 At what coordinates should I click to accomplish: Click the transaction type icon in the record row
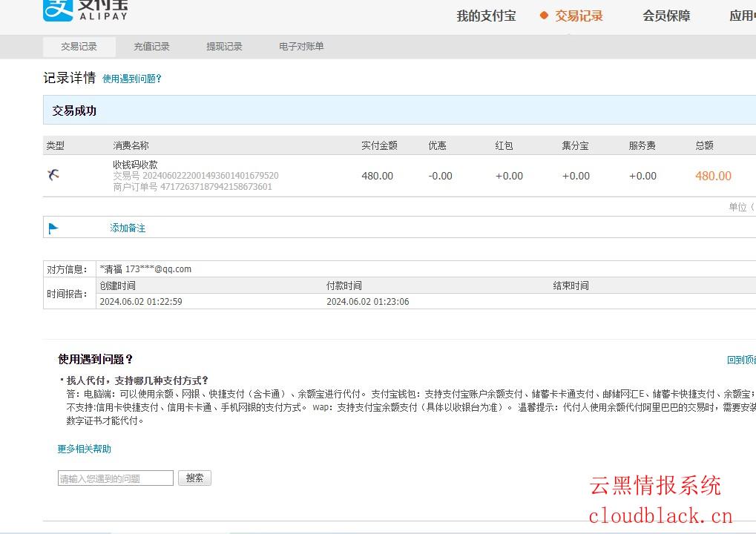click(53, 175)
